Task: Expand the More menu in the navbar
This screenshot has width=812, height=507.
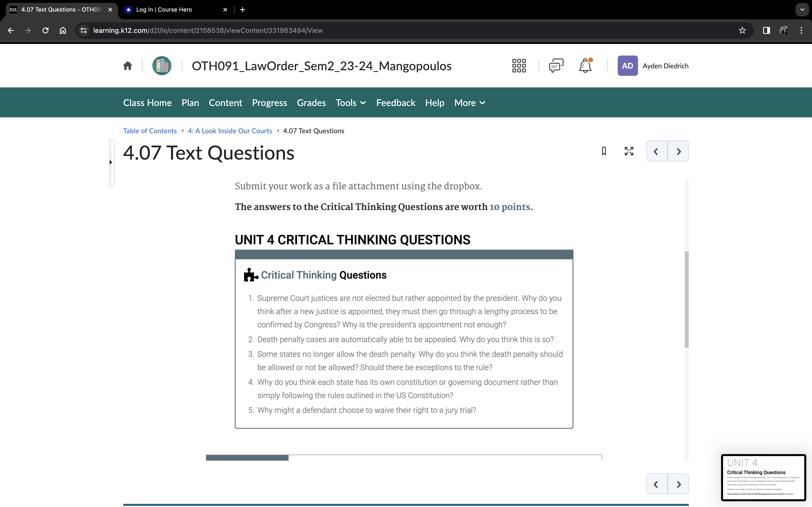Action: tap(469, 103)
